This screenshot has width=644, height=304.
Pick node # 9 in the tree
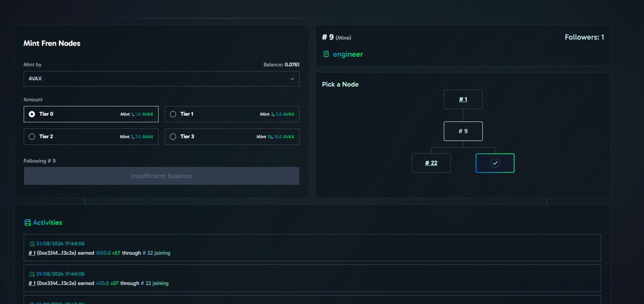463,131
